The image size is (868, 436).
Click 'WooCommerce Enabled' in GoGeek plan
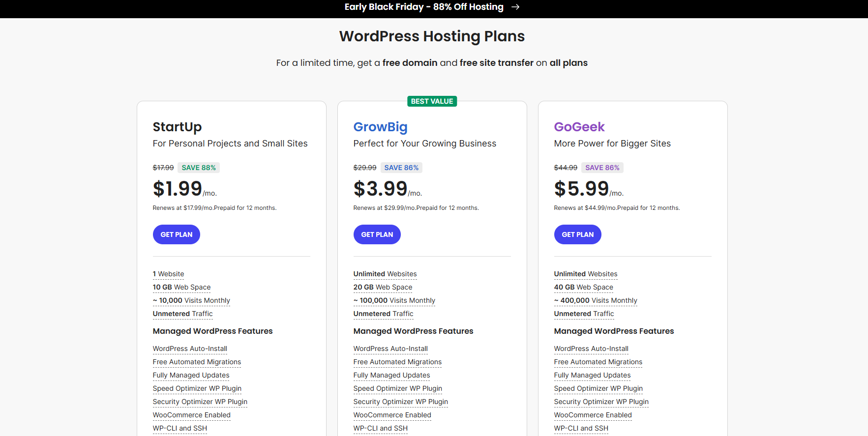[593, 415]
